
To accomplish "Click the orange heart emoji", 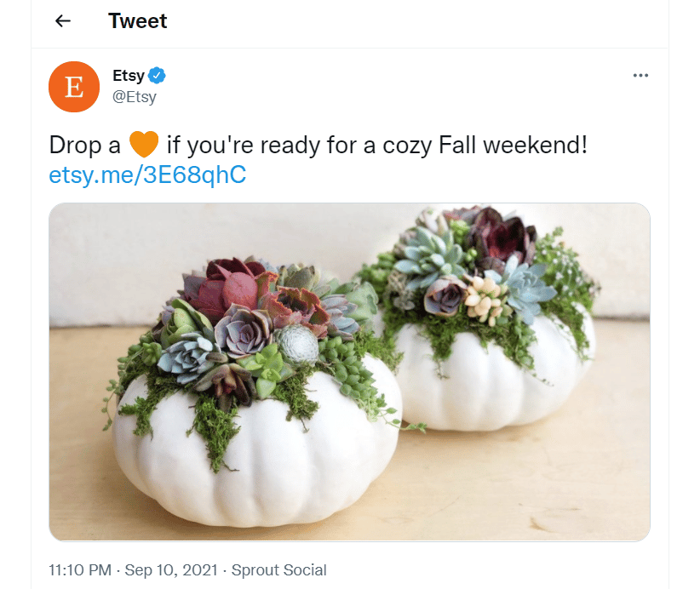I will click(x=144, y=145).
